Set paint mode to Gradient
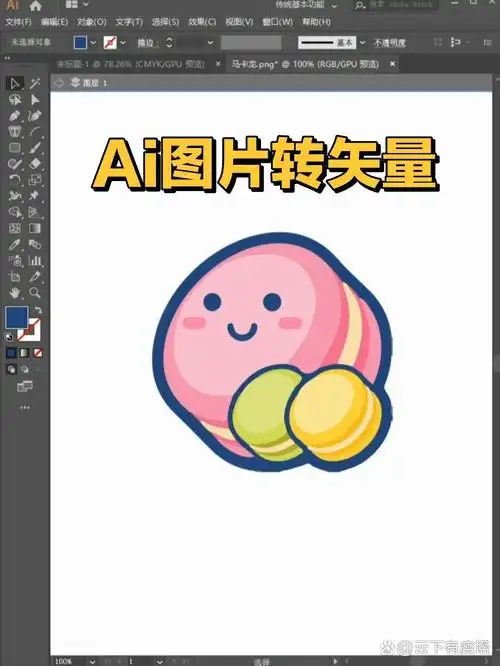This screenshot has height=666, width=500. (x=25, y=353)
